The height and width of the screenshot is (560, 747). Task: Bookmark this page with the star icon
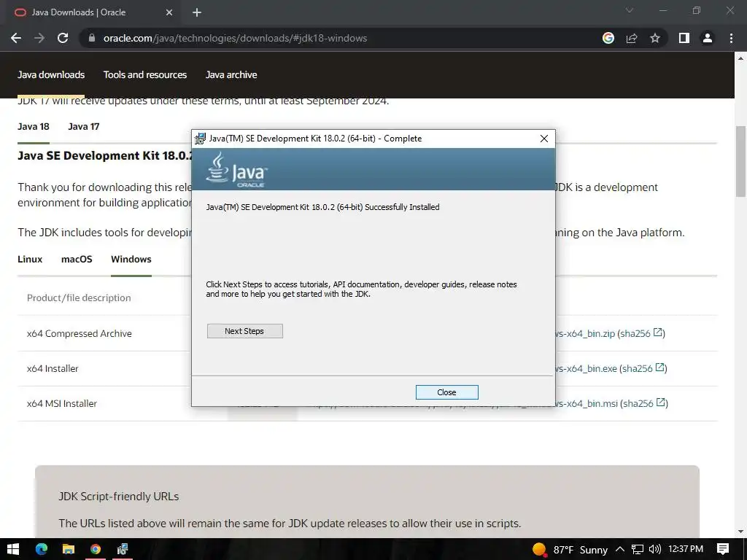[655, 38]
